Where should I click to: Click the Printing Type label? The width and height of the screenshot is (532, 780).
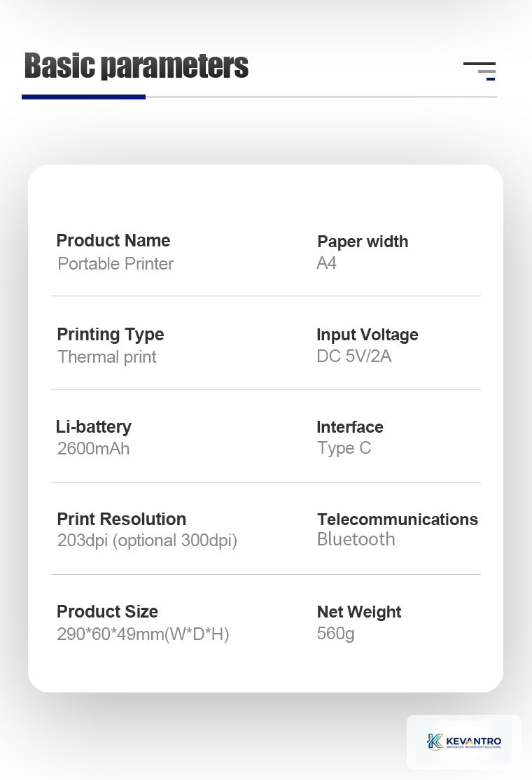tap(111, 335)
